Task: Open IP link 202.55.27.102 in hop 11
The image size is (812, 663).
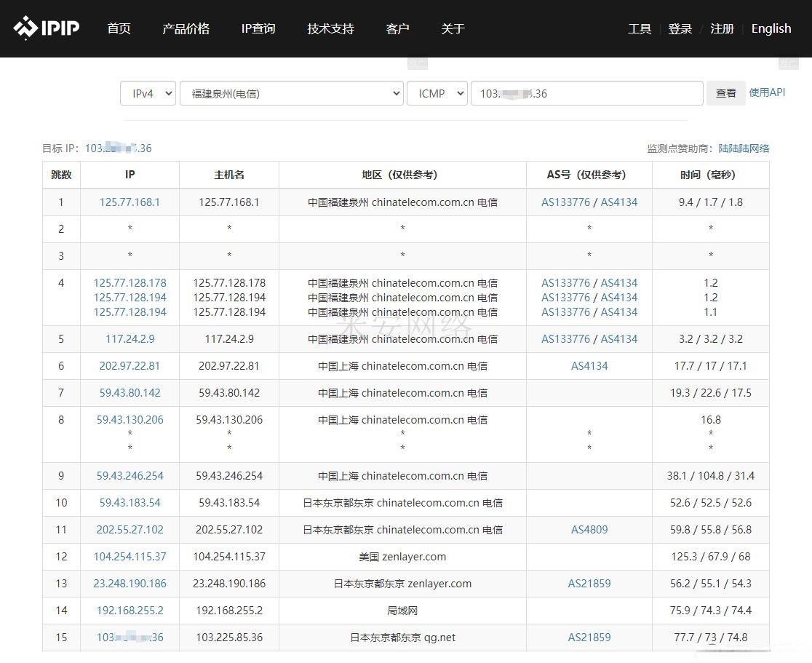Action: [130, 529]
